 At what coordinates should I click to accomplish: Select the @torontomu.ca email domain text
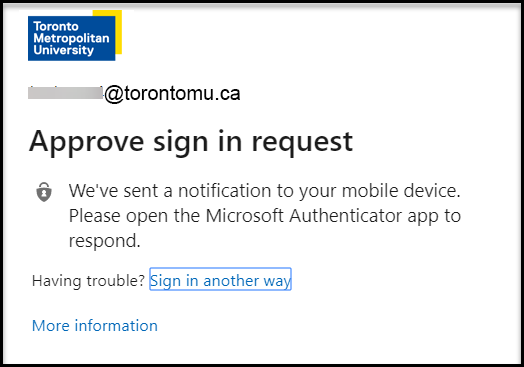(172, 93)
